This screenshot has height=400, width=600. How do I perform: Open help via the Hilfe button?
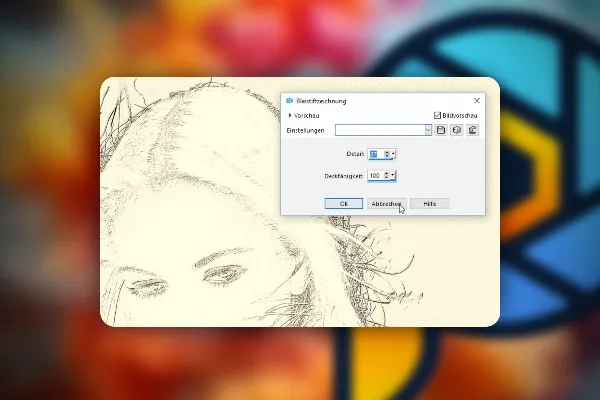pos(430,204)
